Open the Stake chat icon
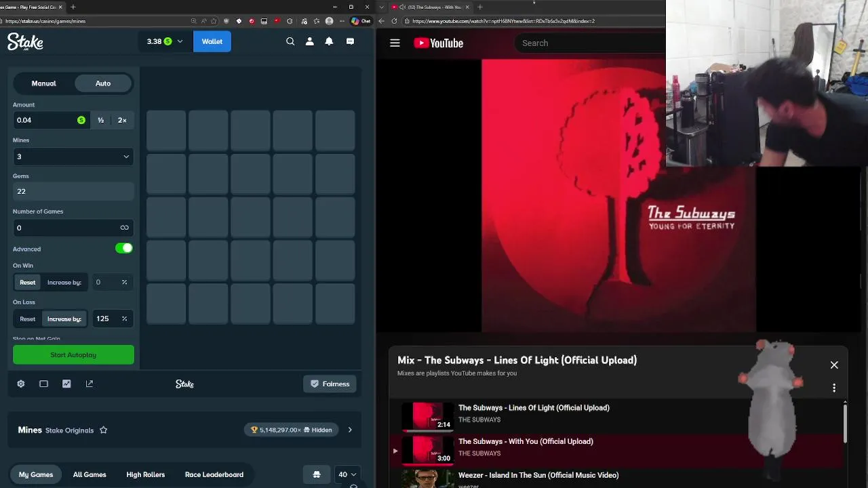The width and height of the screenshot is (868, 488). (350, 41)
